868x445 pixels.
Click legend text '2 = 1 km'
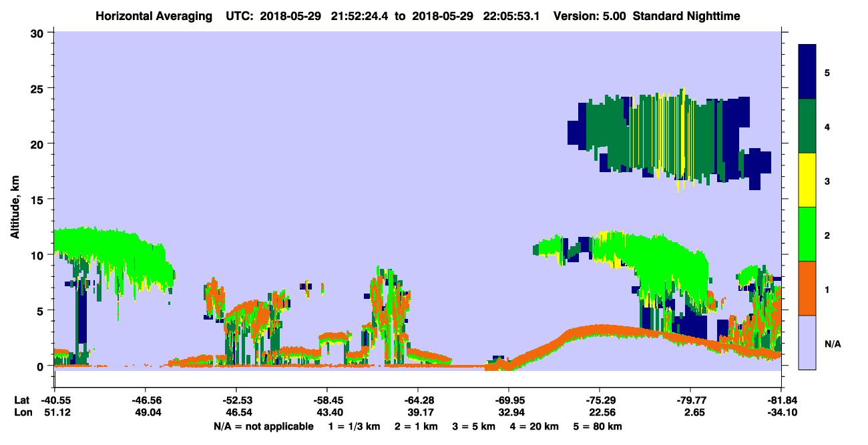pos(417,426)
